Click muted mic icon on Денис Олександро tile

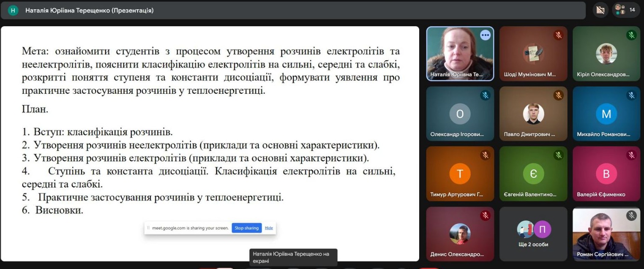tap(485, 216)
